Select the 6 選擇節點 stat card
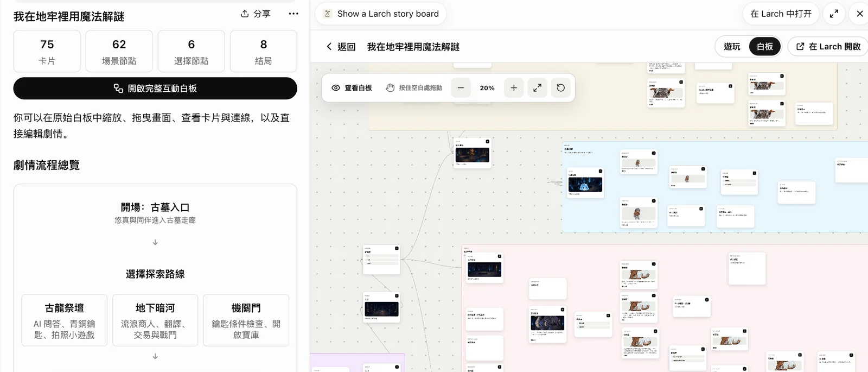The image size is (868, 372). click(192, 52)
